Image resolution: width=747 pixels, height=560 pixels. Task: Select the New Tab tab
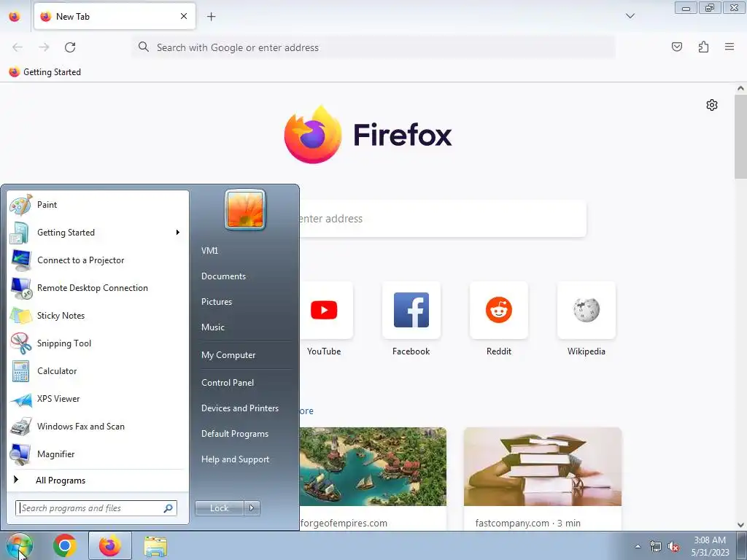tap(115, 16)
